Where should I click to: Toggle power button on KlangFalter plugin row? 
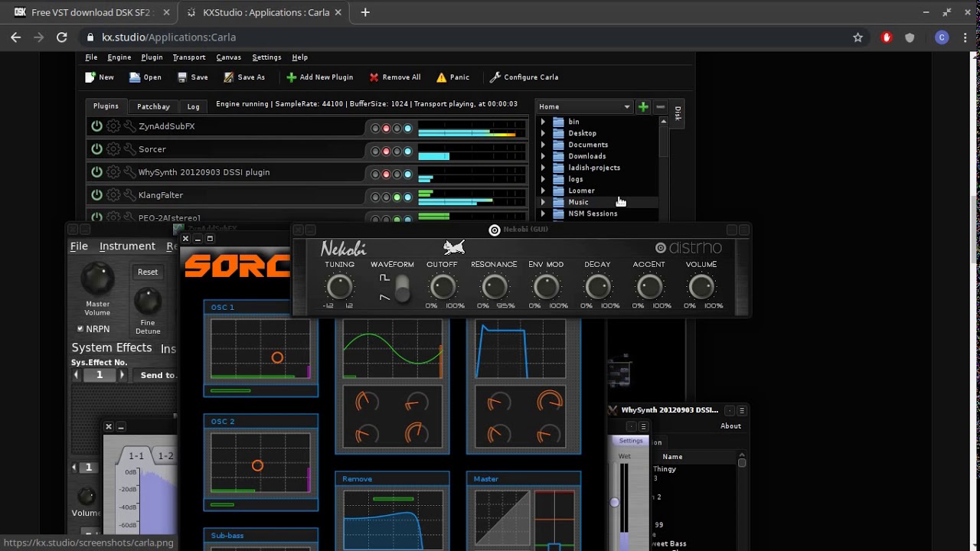(x=96, y=195)
